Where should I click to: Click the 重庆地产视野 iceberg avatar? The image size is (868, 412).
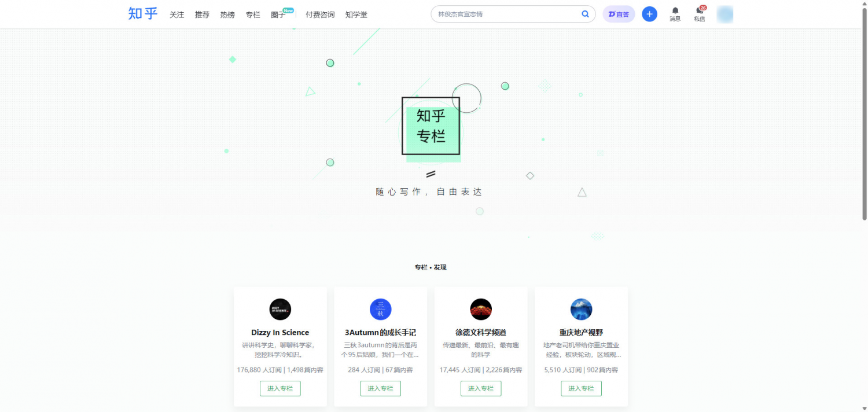click(x=581, y=310)
